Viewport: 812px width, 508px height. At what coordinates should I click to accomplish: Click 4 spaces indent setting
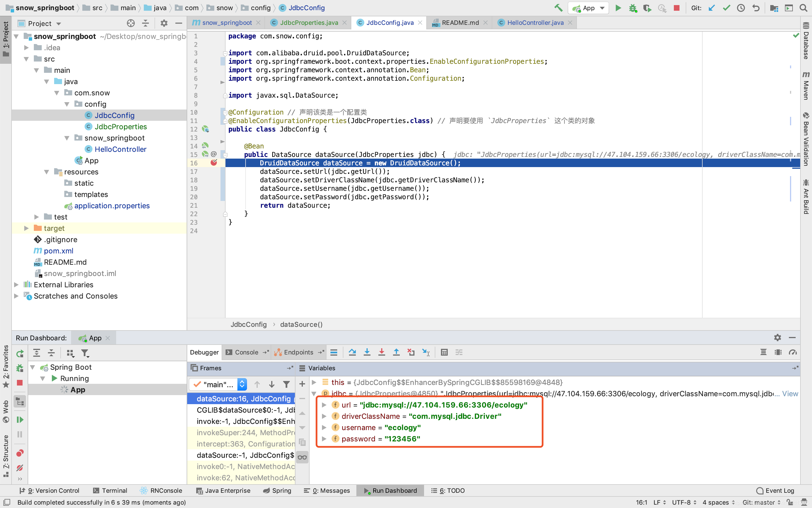pyautogui.click(x=718, y=502)
